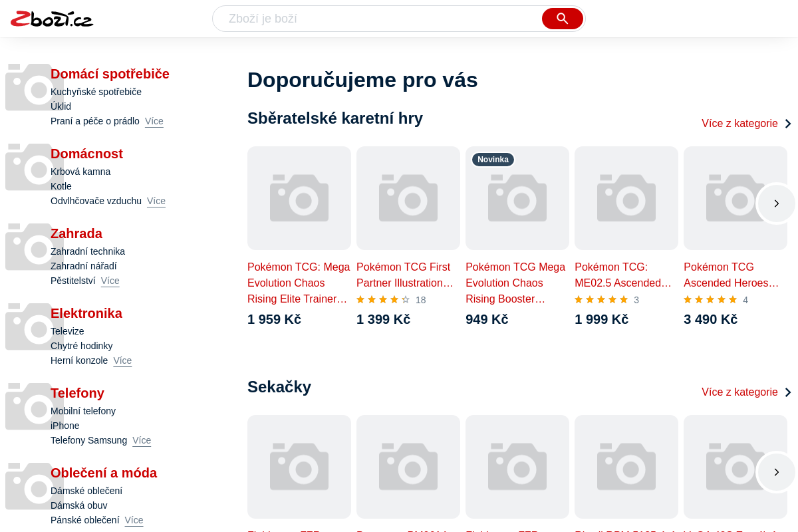Expand Více under Domácnost
This screenshot has width=798, height=532.
156,201
